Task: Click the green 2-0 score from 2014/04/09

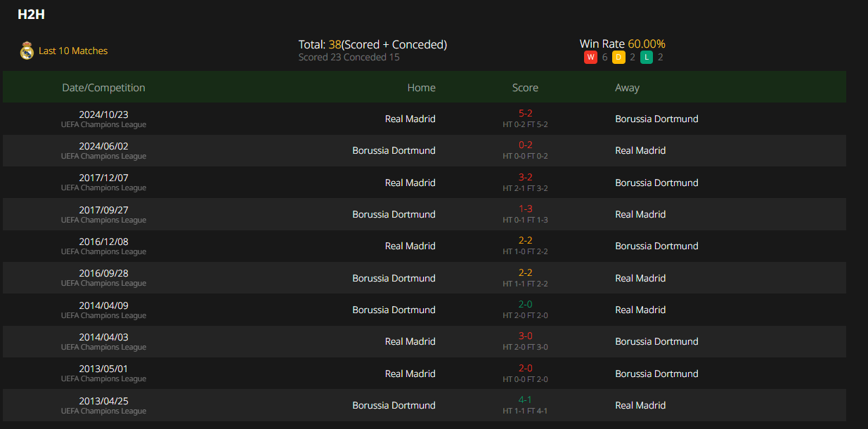Action: 525,304
